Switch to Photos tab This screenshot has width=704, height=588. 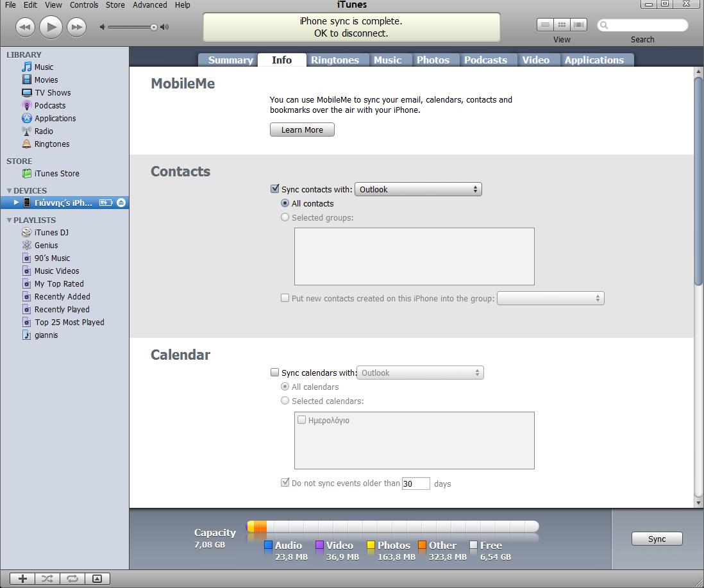click(x=433, y=60)
